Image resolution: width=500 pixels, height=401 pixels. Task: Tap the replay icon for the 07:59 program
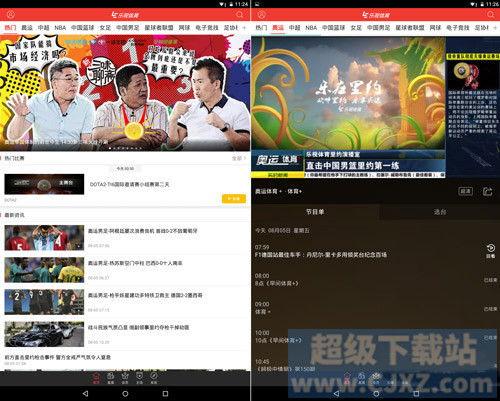(x=491, y=251)
